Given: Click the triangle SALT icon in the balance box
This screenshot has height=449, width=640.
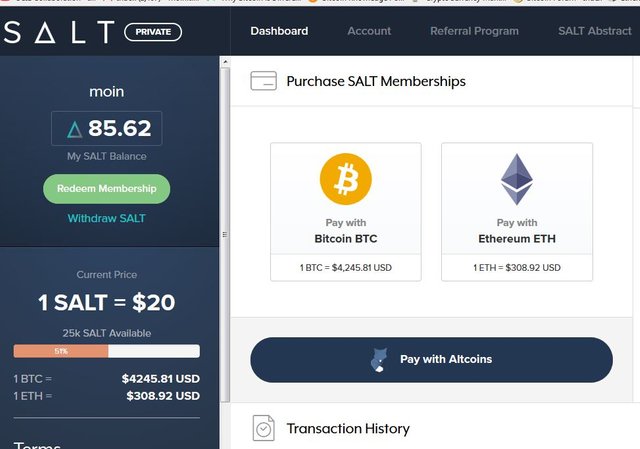Looking at the screenshot, I should [x=74, y=129].
